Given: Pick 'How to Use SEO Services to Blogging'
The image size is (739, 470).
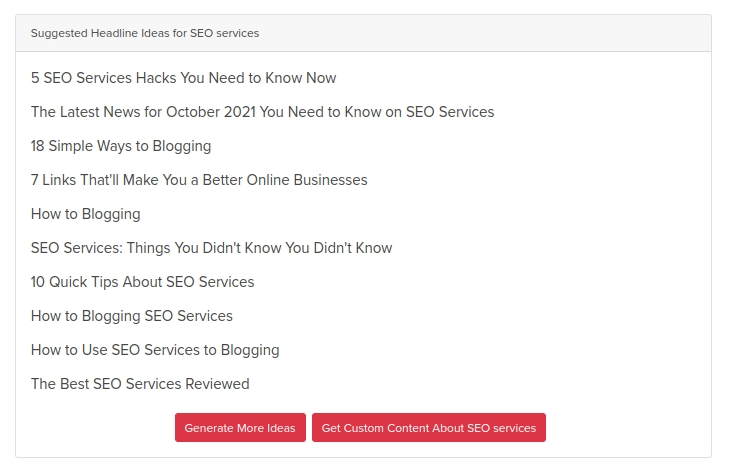Looking at the screenshot, I should tap(155, 350).
